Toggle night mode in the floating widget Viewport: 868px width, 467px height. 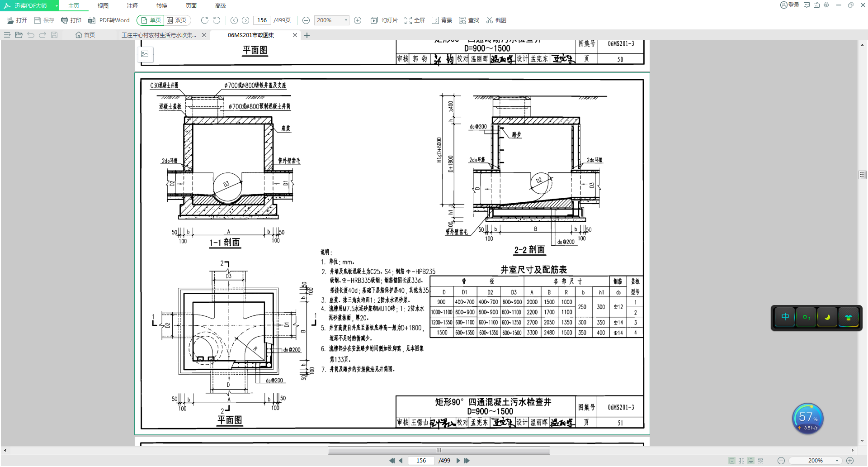[827, 317]
